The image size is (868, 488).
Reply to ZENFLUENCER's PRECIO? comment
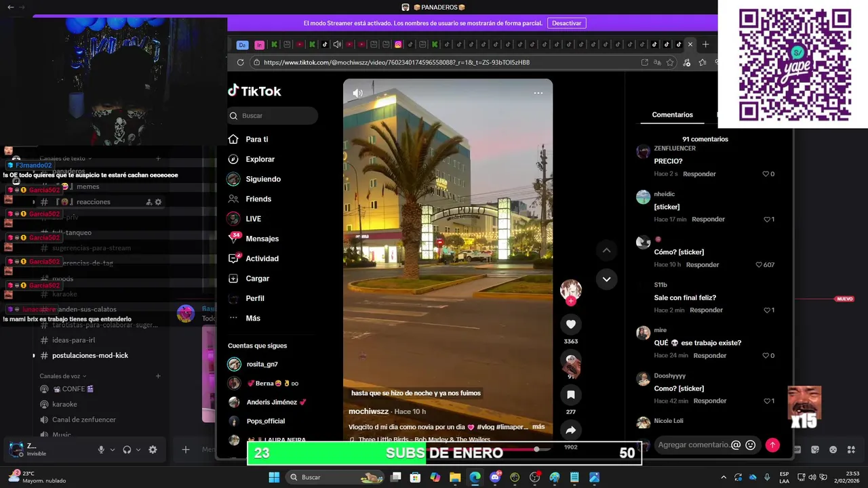[699, 174]
